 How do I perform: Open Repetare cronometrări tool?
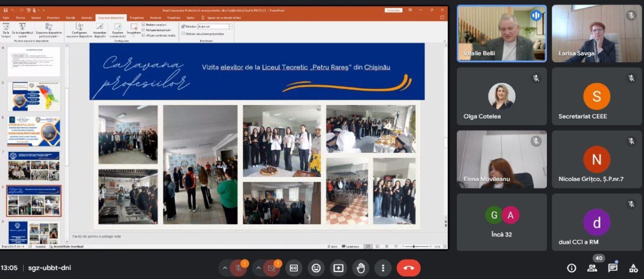click(118, 30)
